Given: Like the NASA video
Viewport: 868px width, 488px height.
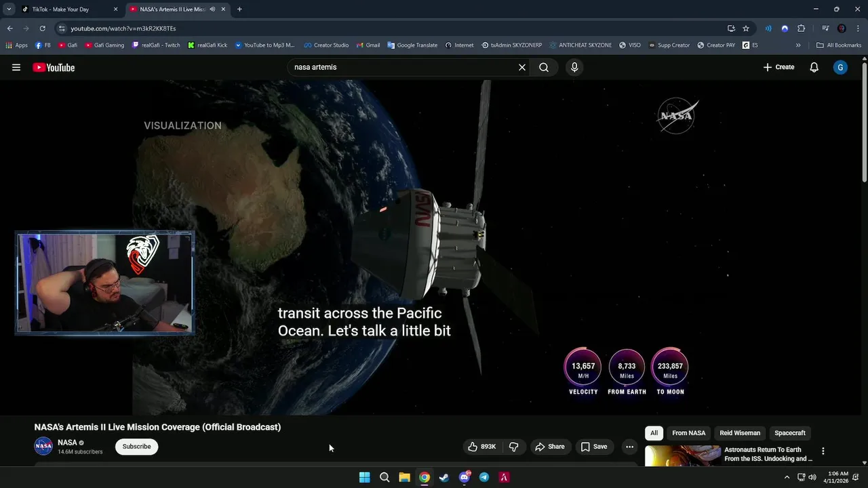Looking at the screenshot, I should point(481,447).
